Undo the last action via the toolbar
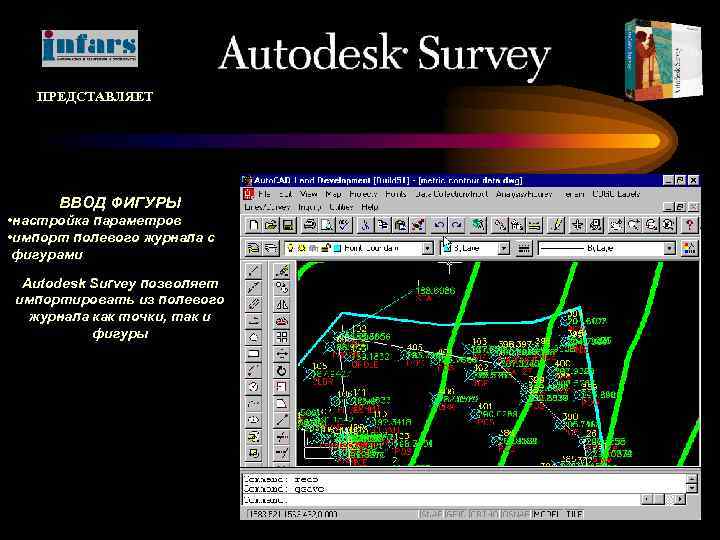 [x=439, y=225]
